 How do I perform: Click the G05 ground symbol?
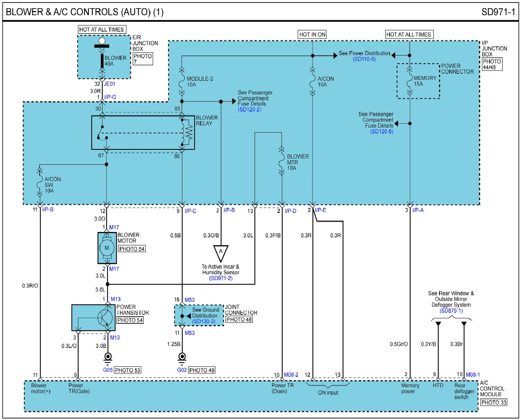[x=108, y=357]
